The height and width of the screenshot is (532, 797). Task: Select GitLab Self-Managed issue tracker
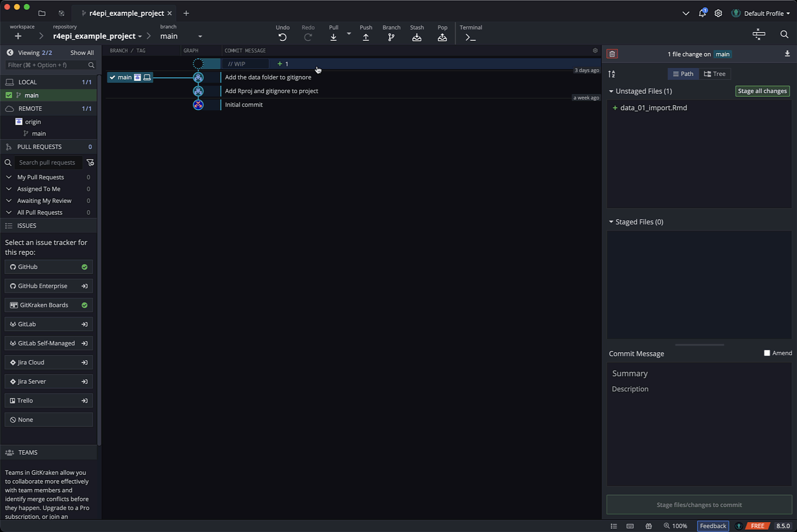[x=48, y=343]
